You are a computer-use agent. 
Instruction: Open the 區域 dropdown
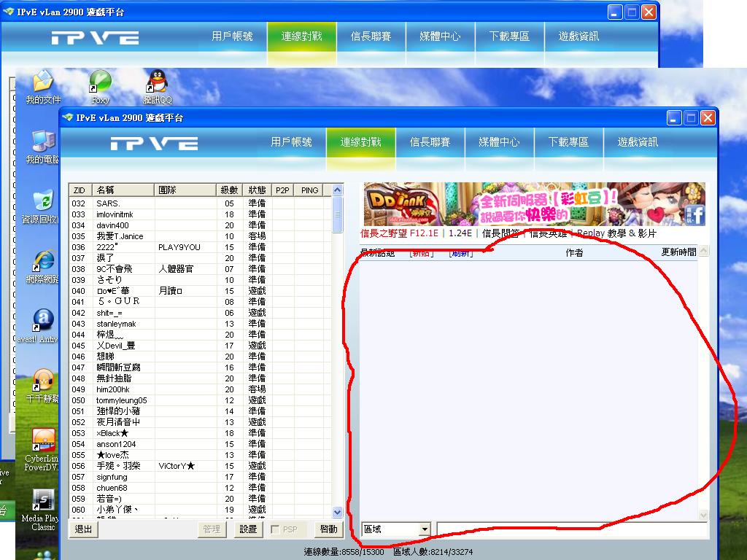tap(425, 529)
